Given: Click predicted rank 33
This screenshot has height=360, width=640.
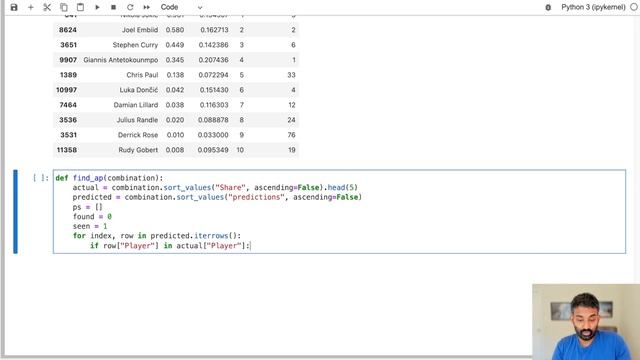Looking at the screenshot, I should 291,75.
